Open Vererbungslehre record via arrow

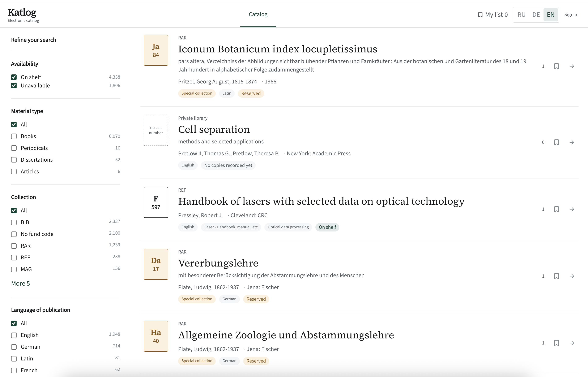(572, 276)
